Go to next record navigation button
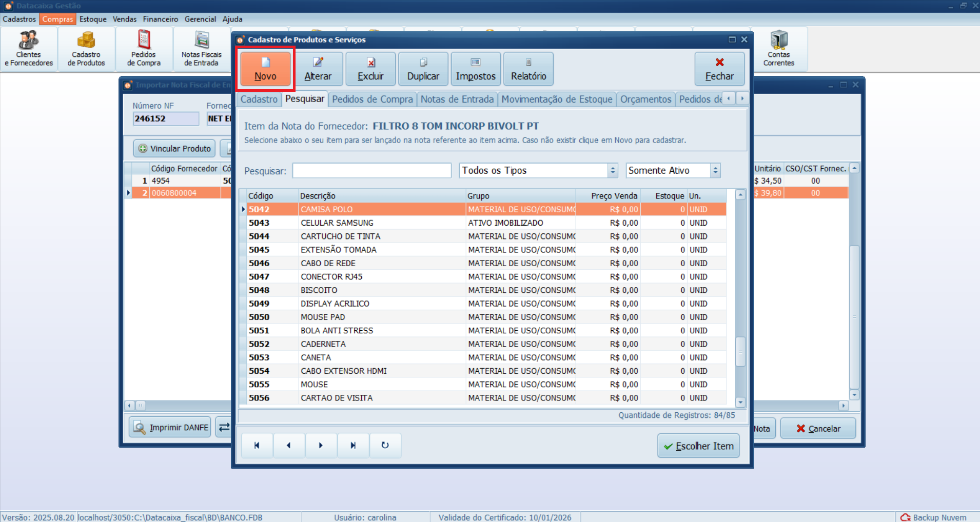Screen dimensions: 980x522 tap(321, 445)
